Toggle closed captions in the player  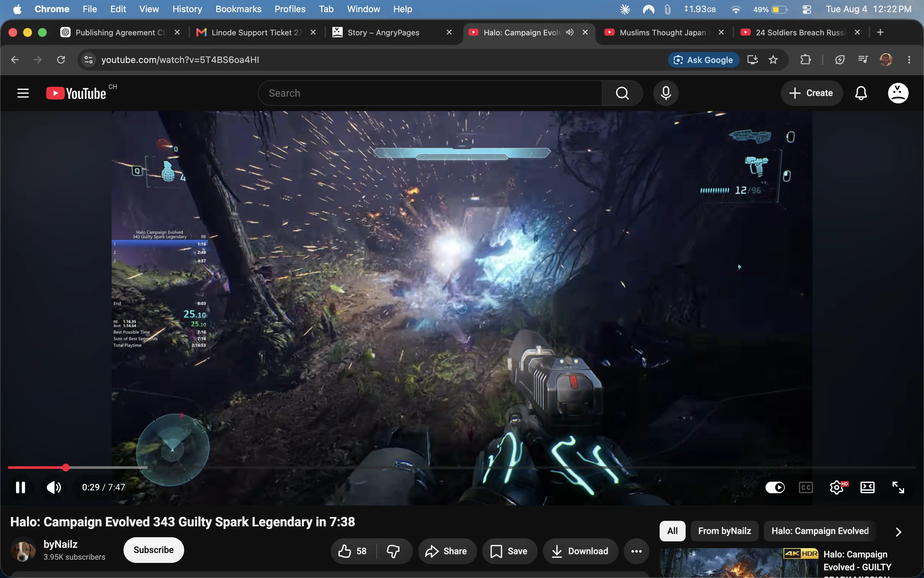click(x=806, y=487)
